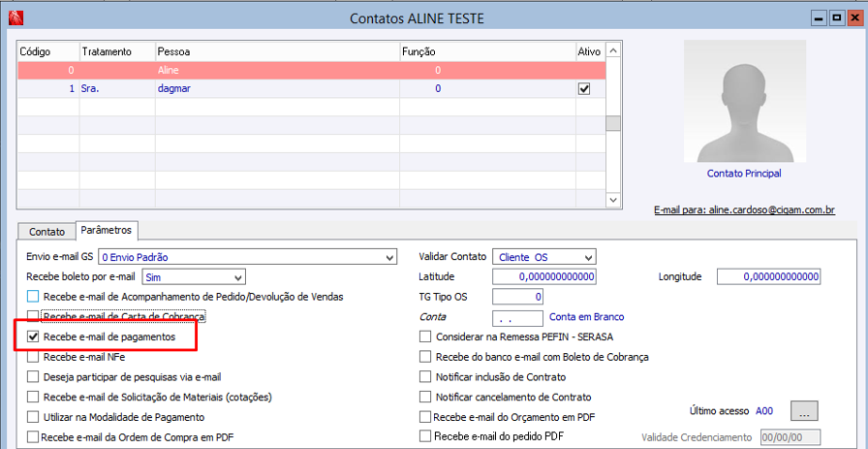Check Considerar na Remessa PEFIN - SERASA
Screen dimensions: 868x449
[425, 337]
